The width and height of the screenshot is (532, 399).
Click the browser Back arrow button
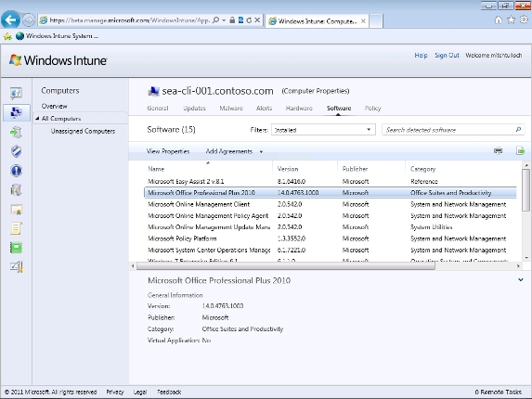click(x=10, y=20)
